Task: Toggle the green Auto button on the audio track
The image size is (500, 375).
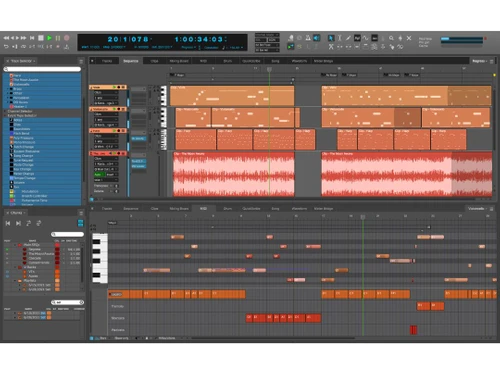Action: [x=99, y=174]
